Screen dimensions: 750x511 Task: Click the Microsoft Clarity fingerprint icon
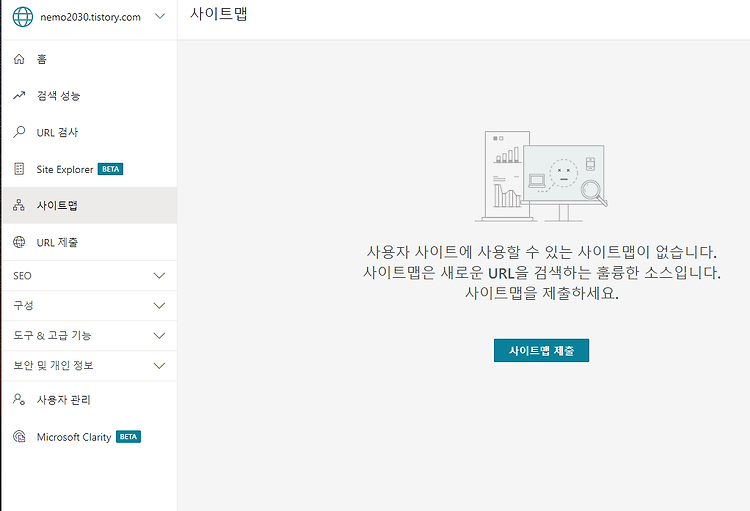click(x=19, y=436)
